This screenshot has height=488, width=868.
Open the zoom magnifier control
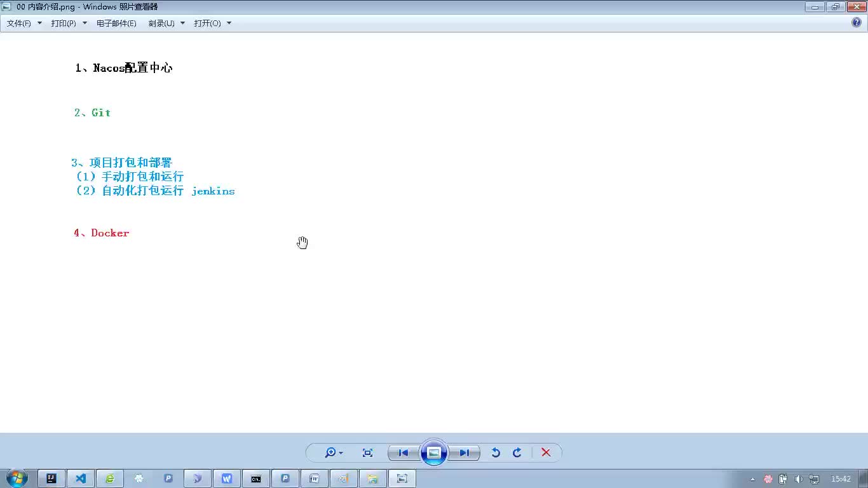pyautogui.click(x=334, y=452)
